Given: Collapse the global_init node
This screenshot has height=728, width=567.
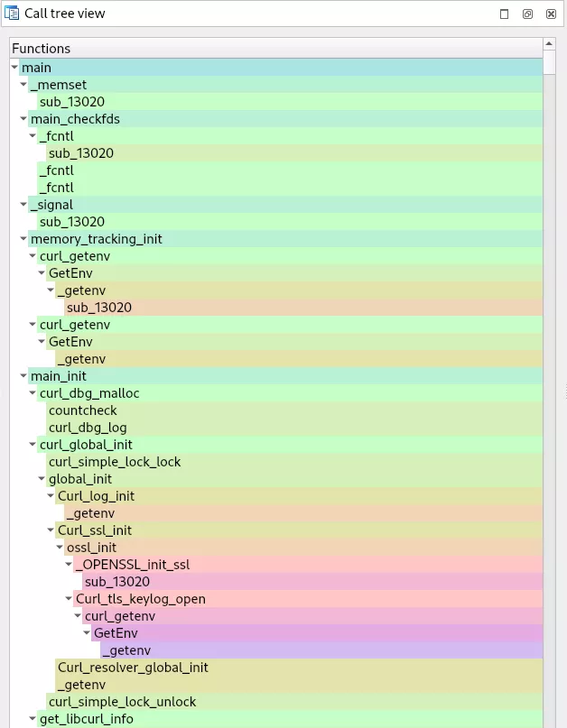Looking at the screenshot, I should pos(42,479).
